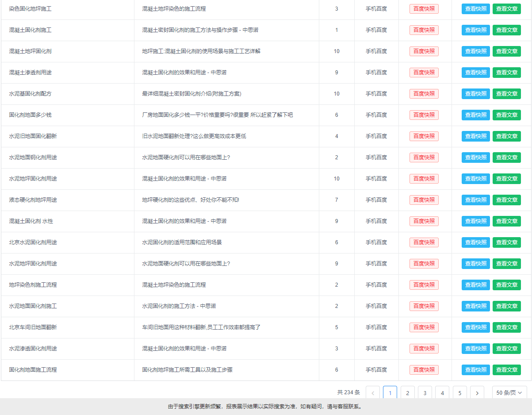The width and height of the screenshot is (532, 415).
Task: Open 查看文章 for 染色固化地坪施工
Action: click(x=507, y=9)
